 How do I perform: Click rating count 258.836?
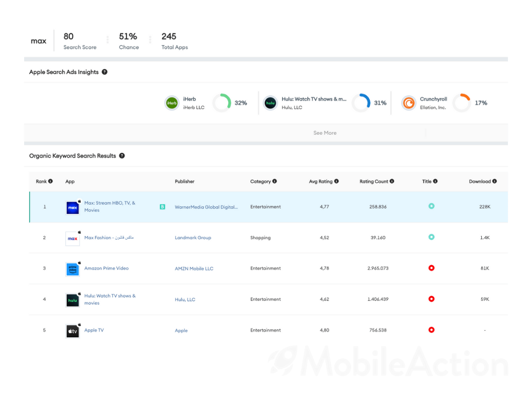377,206
